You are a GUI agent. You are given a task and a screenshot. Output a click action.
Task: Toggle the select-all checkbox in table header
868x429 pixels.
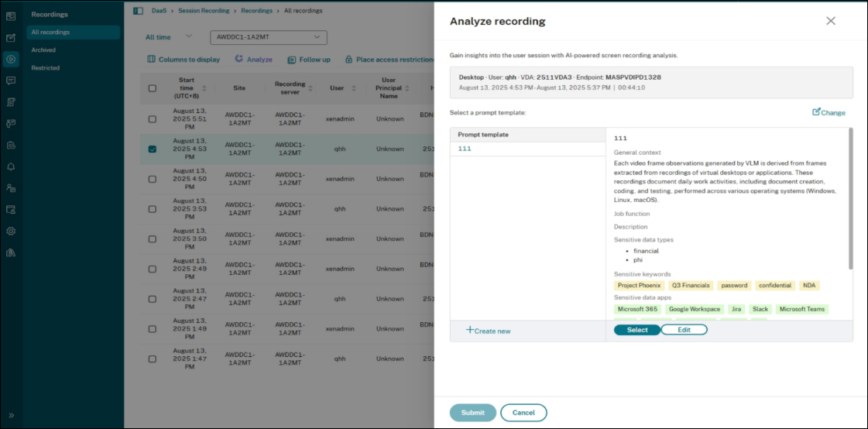pos(152,88)
